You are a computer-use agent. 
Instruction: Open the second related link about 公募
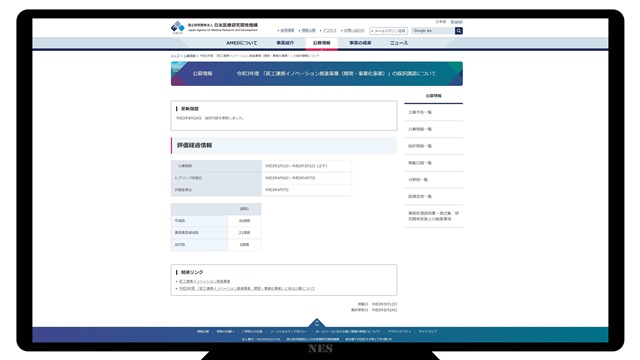[x=247, y=289]
